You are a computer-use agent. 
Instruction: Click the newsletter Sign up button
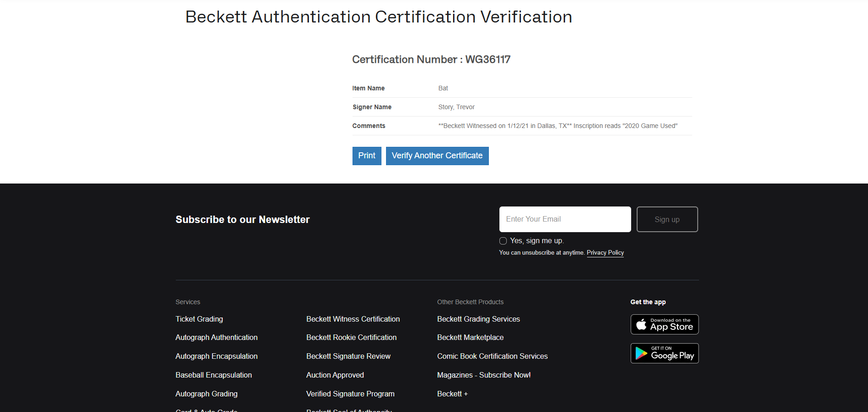pyautogui.click(x=667, y=219)
